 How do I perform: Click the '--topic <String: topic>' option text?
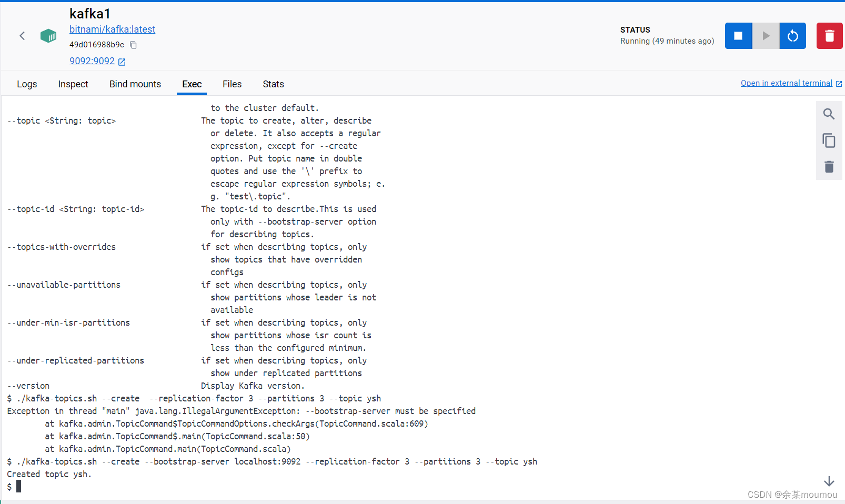coord(62,120)
